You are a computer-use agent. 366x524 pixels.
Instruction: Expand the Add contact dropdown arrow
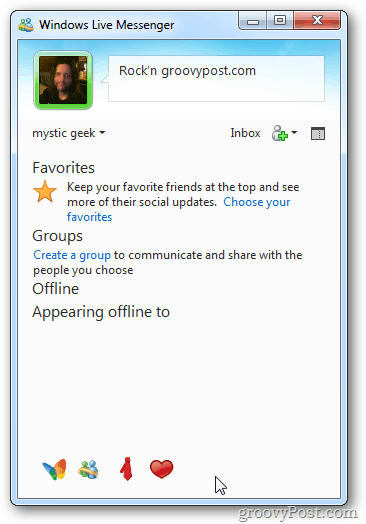(x=294, y=132)
